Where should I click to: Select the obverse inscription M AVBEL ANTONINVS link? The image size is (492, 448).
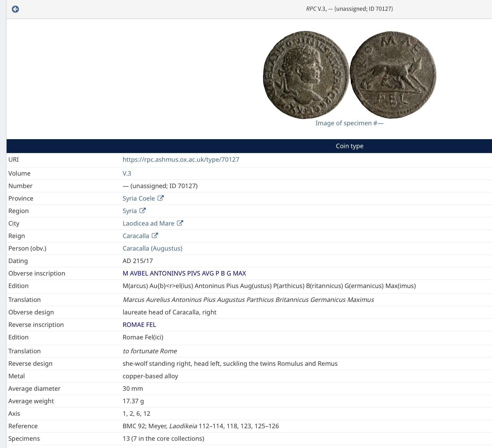(x=184, y=273)
